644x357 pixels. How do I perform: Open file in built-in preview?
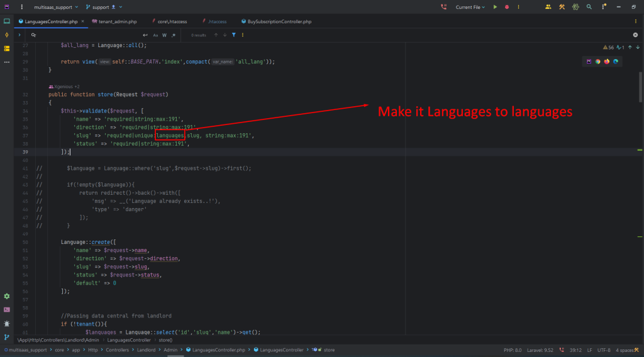coord(589,62)
